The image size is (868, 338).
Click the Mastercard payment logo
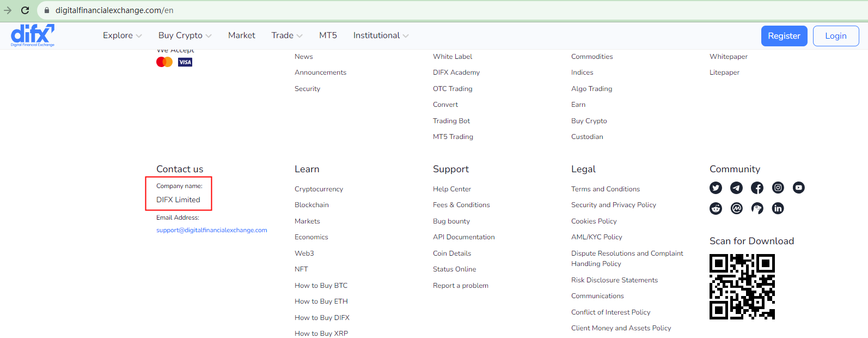[164, 62]
